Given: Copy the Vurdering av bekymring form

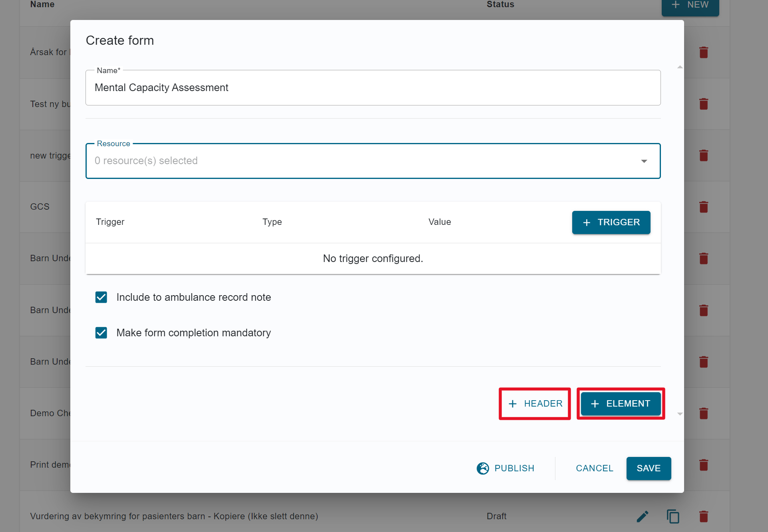Looking at the screenshot, I should [x=673, y=516].
